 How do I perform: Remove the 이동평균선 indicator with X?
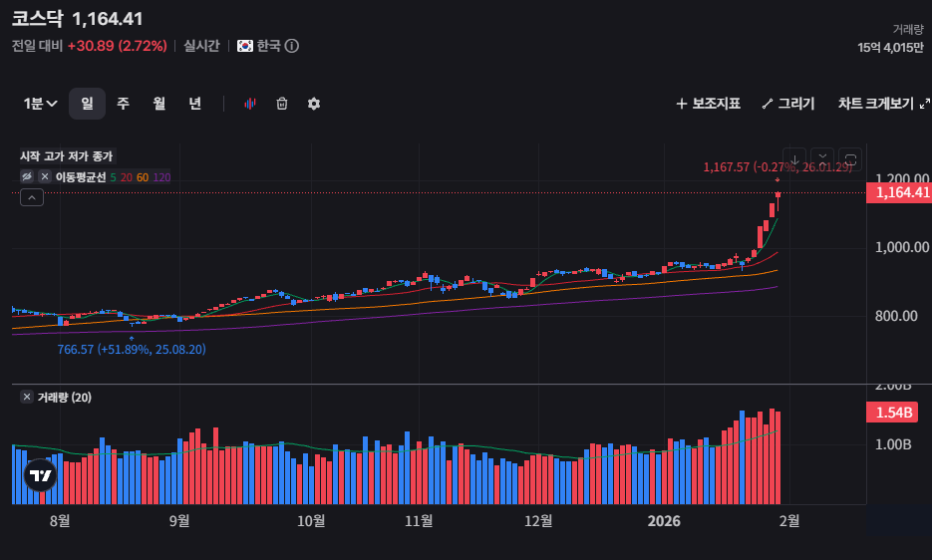coord(45,176)
